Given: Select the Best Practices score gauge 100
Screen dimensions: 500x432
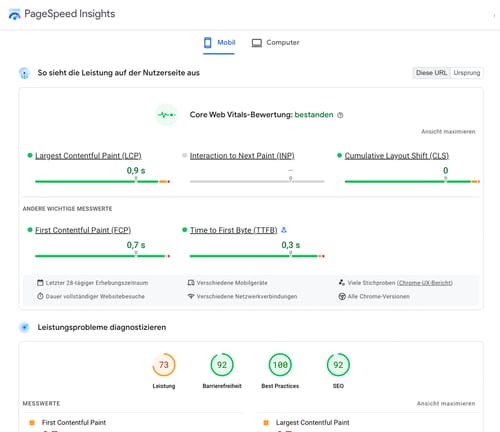Looking at the screenshot, I should 280,365.
